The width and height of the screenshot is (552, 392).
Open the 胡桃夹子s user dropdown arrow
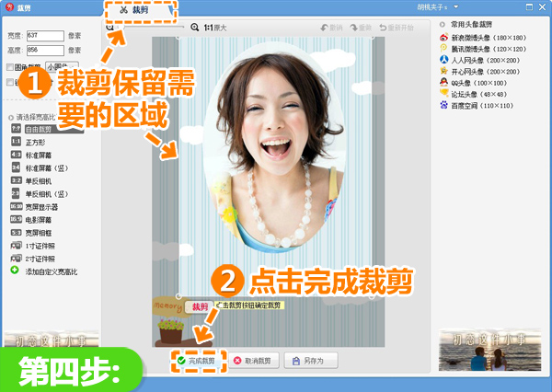point(456,6)
